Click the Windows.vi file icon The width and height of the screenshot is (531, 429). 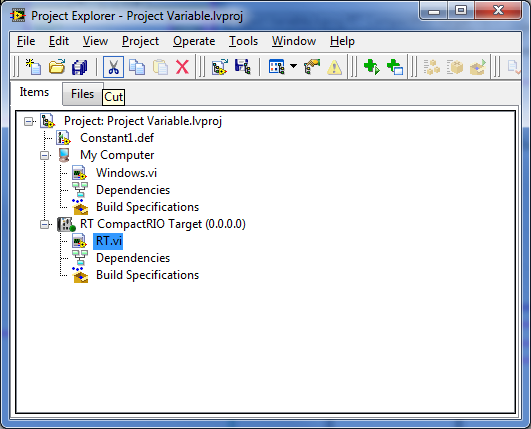(x=80, y=173)
